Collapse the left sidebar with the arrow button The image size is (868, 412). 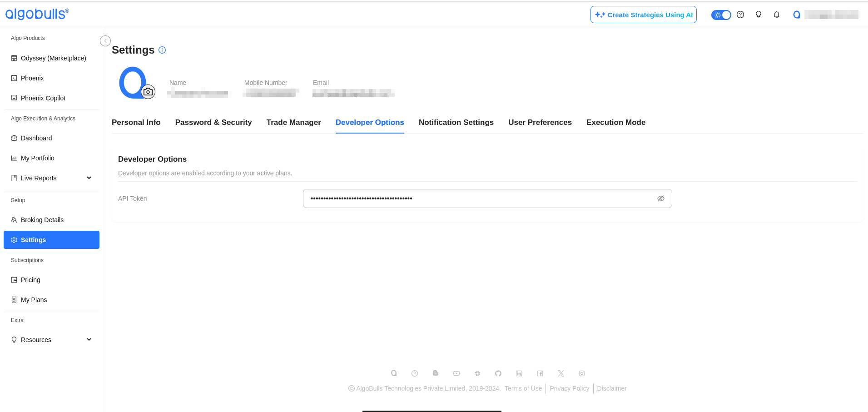[x=105, y=41]
